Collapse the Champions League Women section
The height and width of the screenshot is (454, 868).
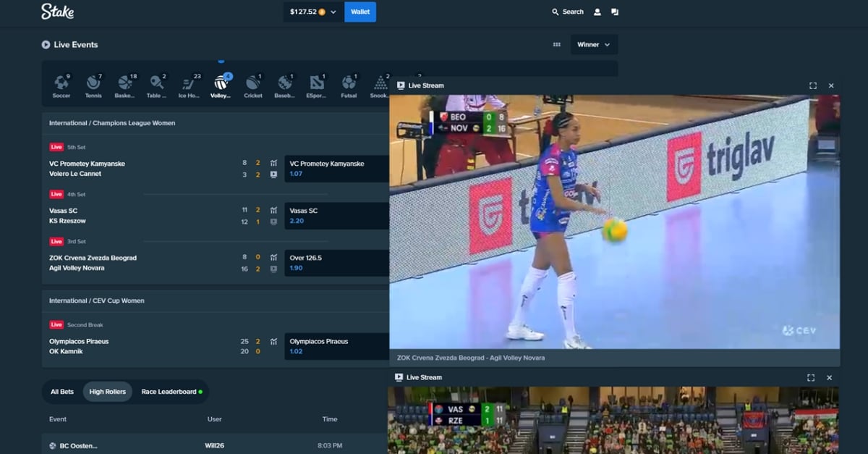click(216, 123)
